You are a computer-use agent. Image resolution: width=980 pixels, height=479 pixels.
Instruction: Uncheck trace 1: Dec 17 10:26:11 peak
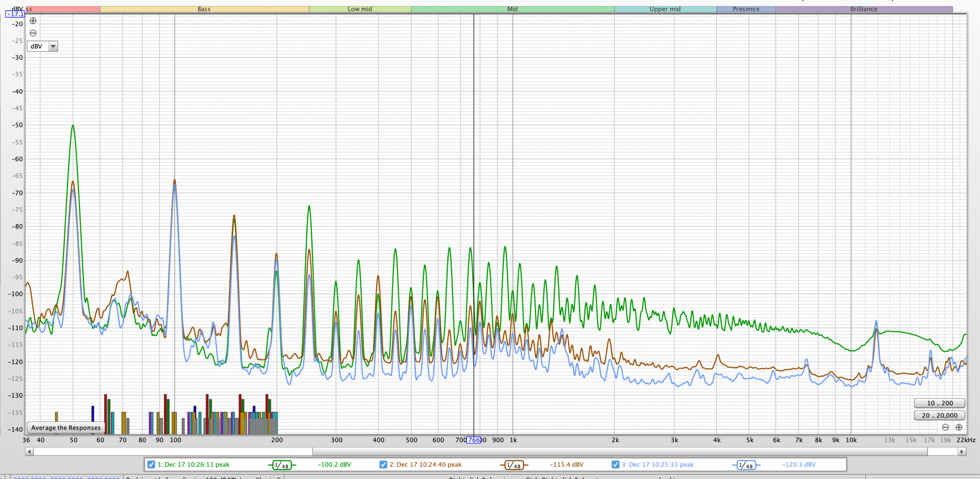151,464
